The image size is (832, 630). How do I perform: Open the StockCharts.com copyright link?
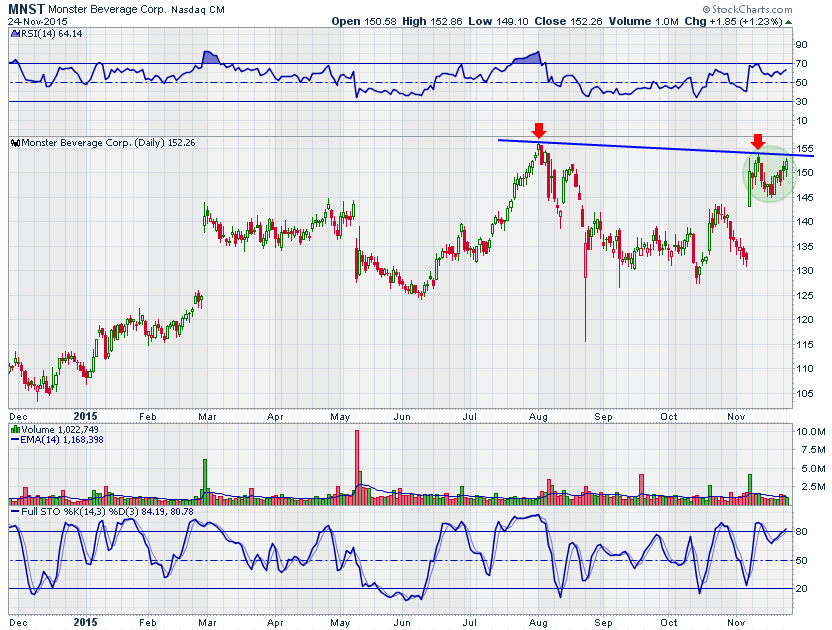748,10
